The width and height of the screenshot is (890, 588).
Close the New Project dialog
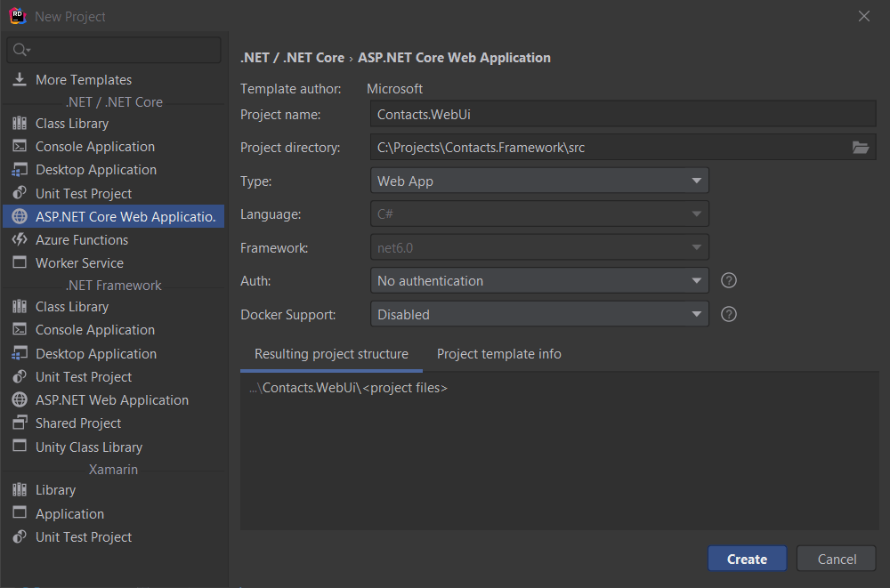(x=864, y=17)
